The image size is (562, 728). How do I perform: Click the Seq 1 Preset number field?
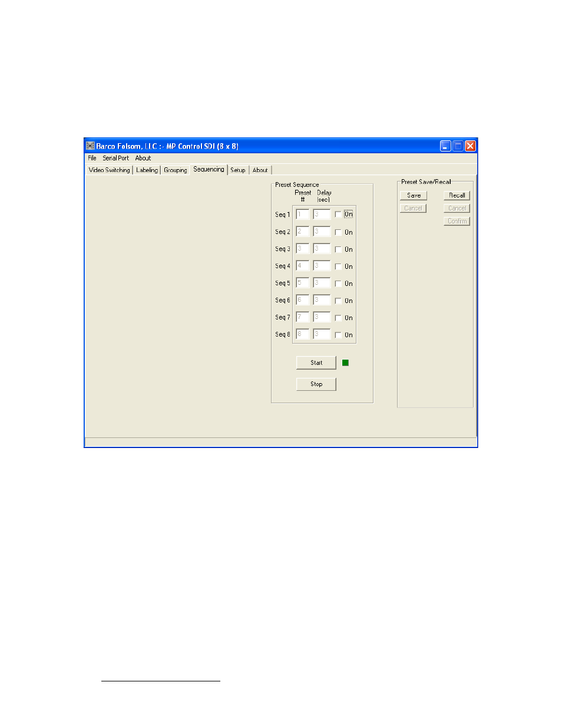[302, 214]
